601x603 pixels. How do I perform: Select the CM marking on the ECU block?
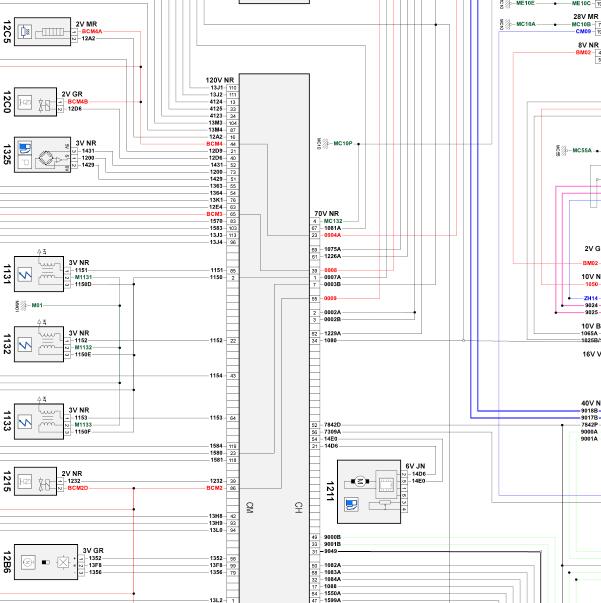click(249, 507)
